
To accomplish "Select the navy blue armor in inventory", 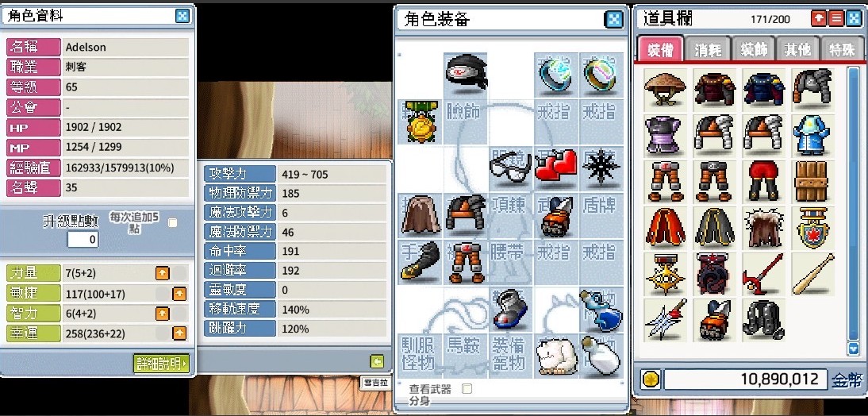I will tap(763, 89).
